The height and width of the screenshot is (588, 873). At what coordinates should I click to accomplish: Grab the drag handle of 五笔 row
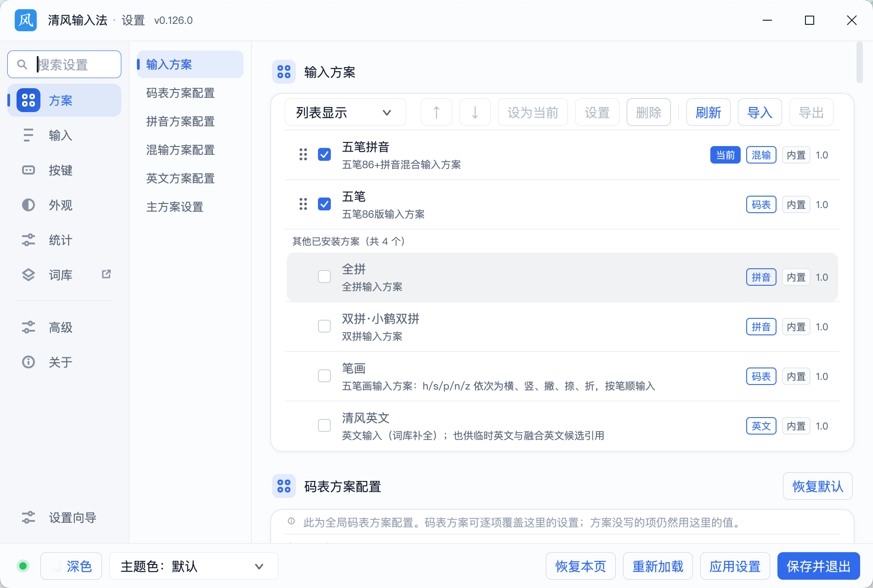coord(303,204)
